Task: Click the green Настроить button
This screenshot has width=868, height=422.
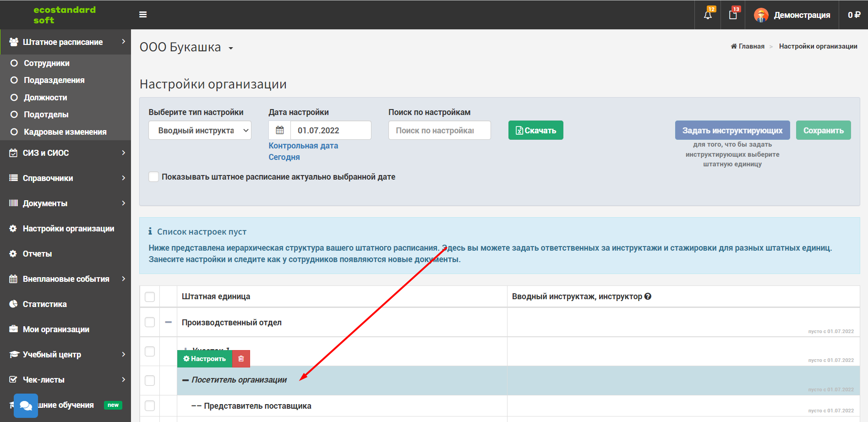Action: [x=205, y=359]
